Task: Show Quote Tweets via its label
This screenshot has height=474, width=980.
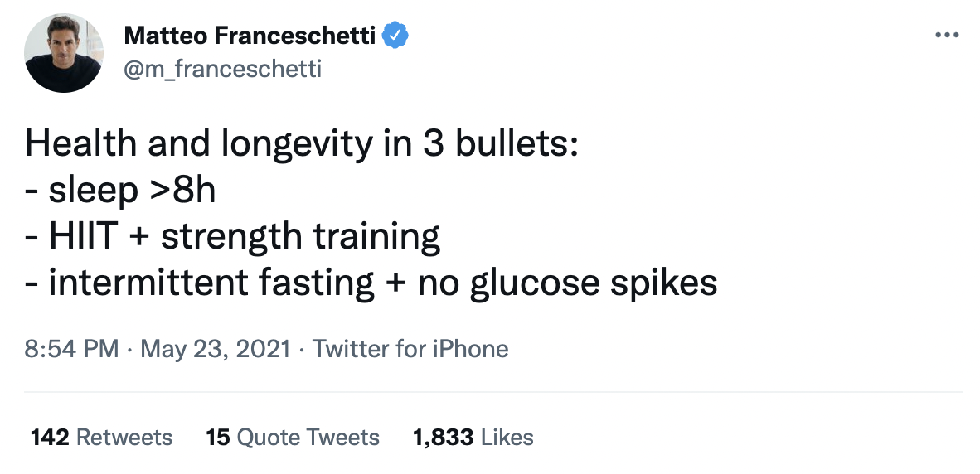Action: click(x=307, y=438)
